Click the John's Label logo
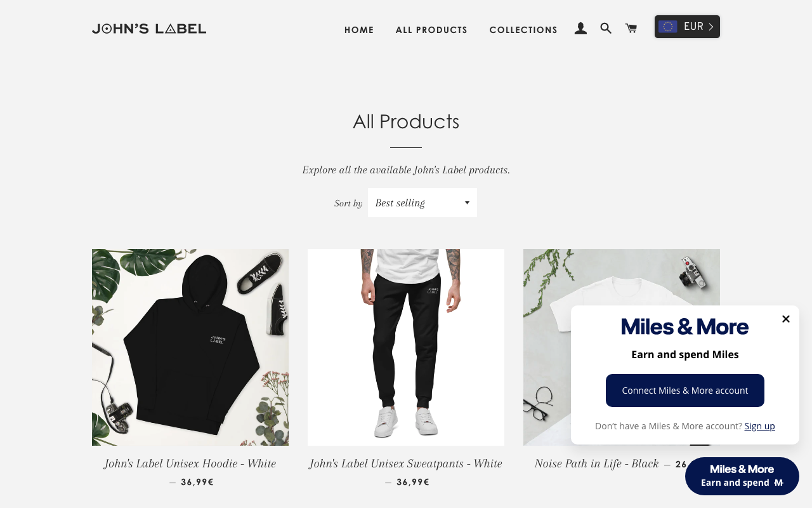This screenshot has height=508, width=812. (149, 29)
